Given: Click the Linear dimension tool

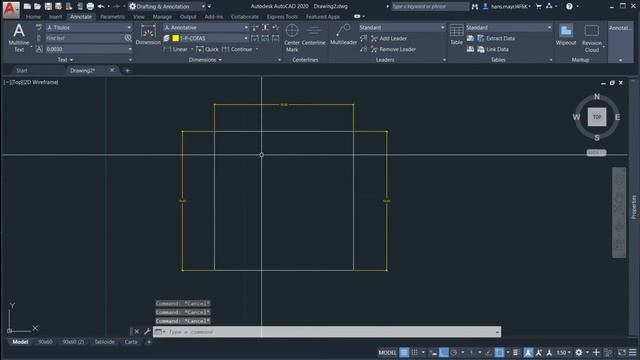Looking at the screenshot, I should click(176, 49).
